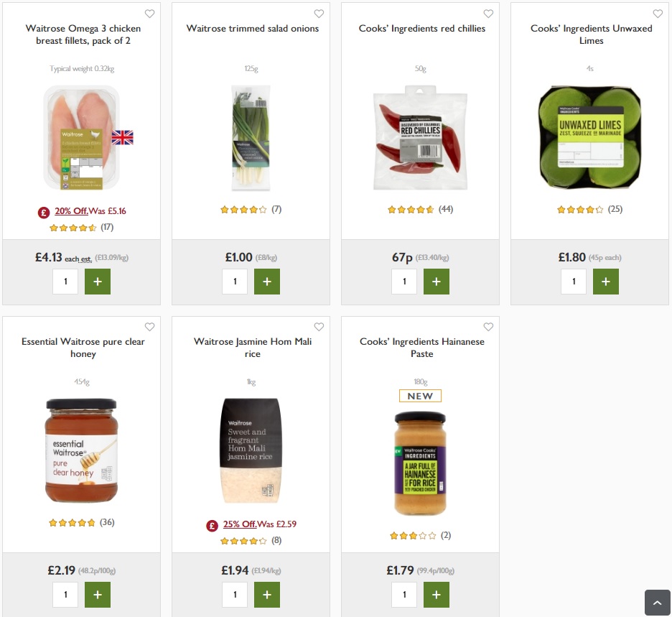Viewport: 672px width, 617px height.
Task: Open Waitrose Jasmine Hom Mali rice title
Action: (x=253, y=348)
